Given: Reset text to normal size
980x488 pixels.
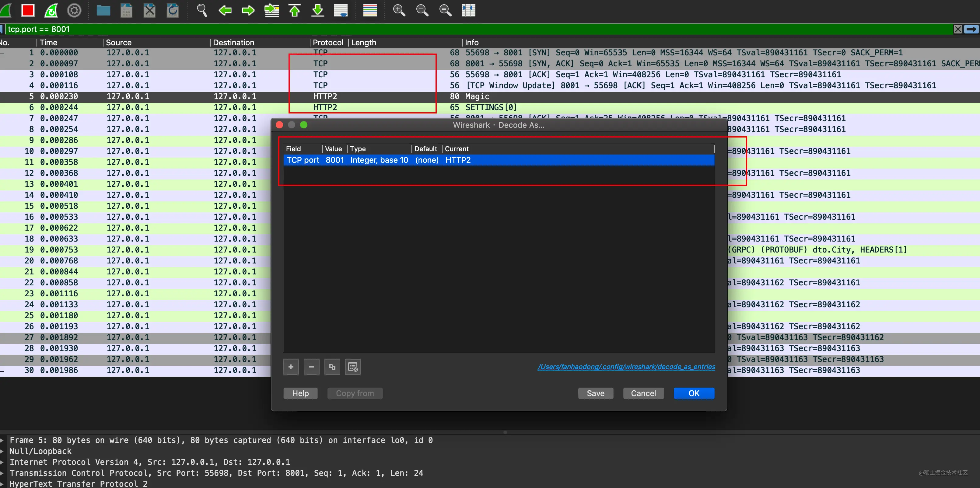Looking at the screenshot, I should coord(446,10).
